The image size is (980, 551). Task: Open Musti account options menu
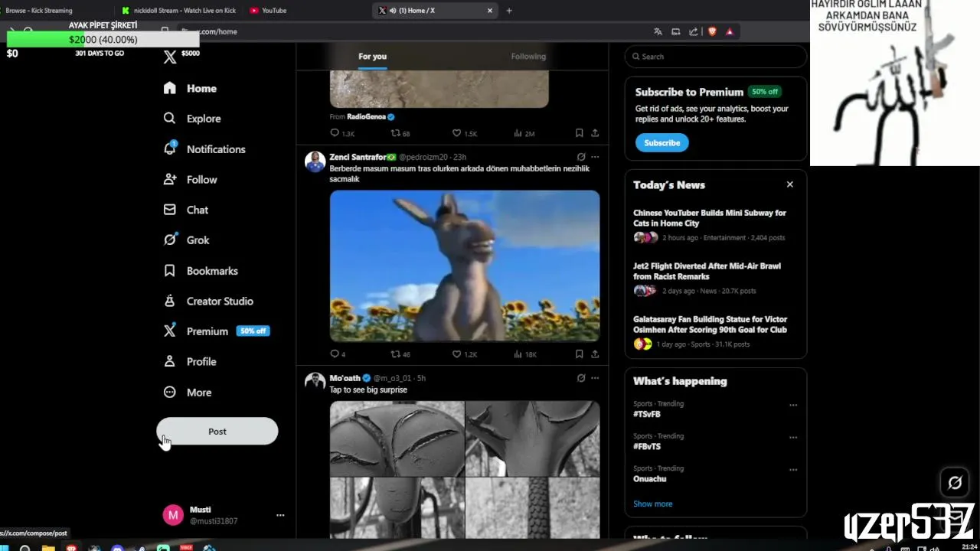280,515
